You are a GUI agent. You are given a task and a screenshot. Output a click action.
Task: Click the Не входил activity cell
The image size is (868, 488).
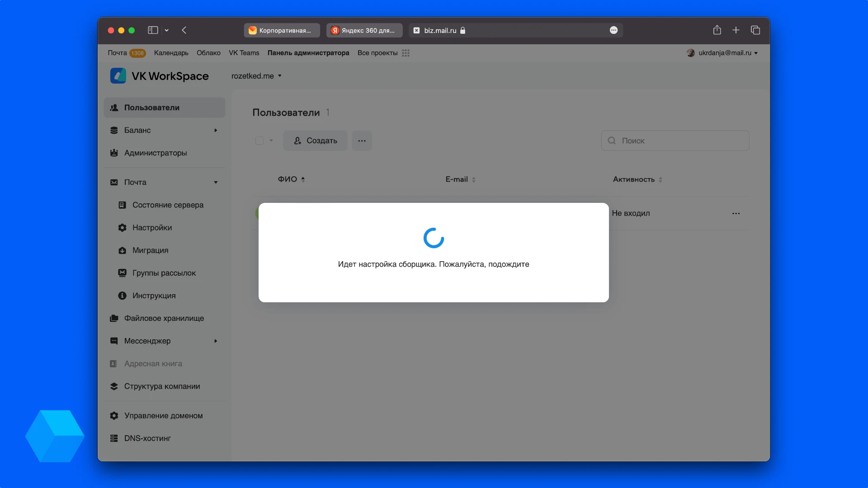tap(631, 213)
